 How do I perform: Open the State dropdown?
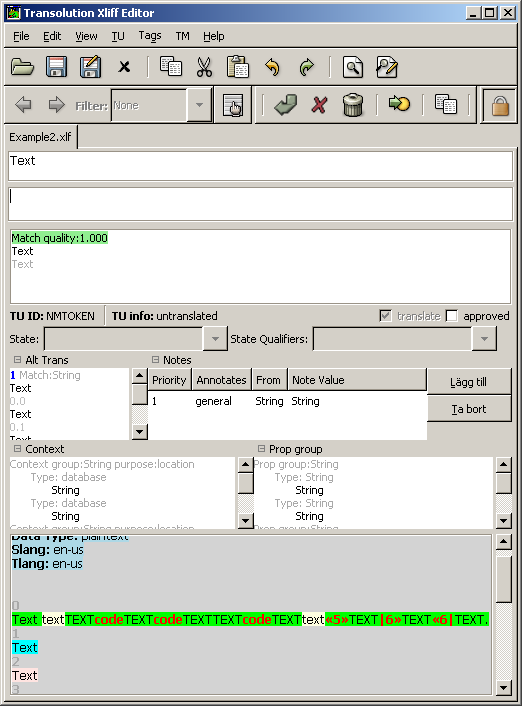coord(215,339)
